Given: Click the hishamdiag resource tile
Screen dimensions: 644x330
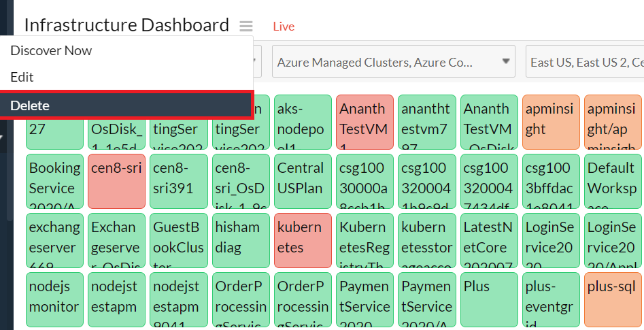Looking at the screenshot, I should tap(239, 240).
